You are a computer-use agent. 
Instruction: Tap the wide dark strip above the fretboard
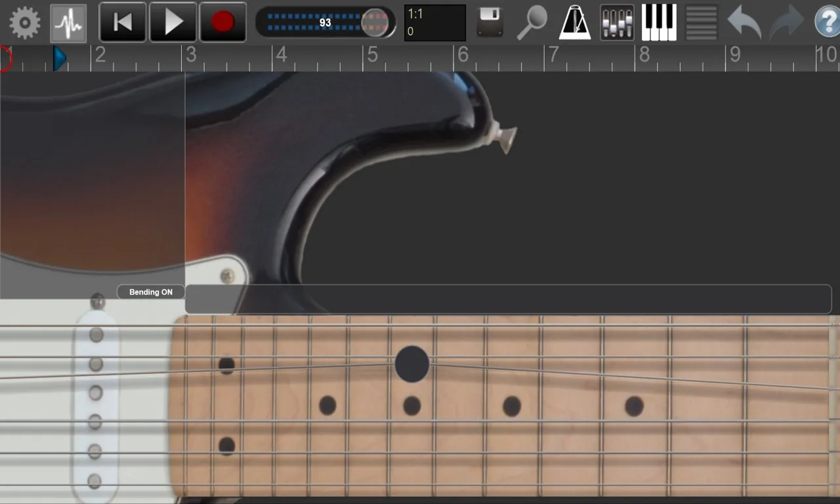pos(509,299)
